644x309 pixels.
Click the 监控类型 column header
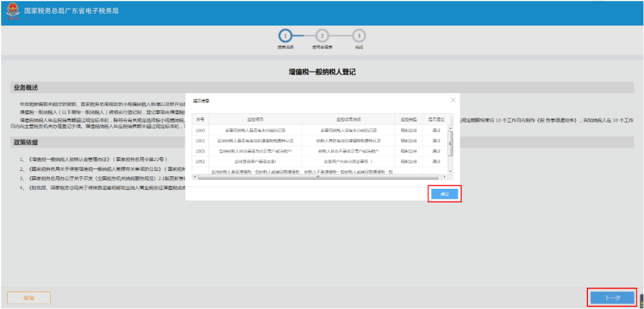tap(408, 119)
